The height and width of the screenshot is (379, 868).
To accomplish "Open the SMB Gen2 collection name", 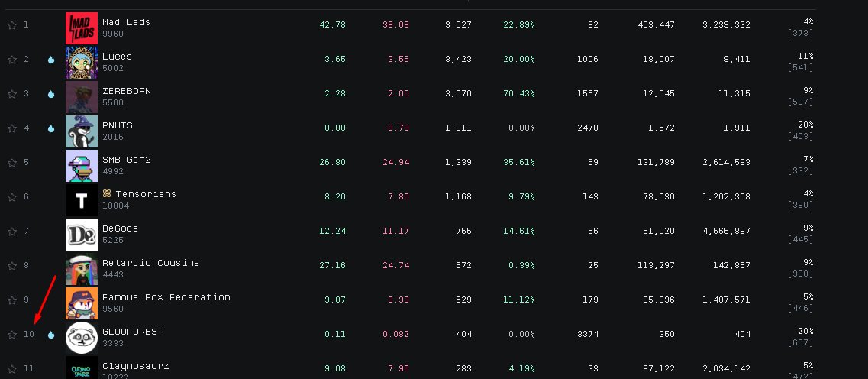I will tap(127, 160).
